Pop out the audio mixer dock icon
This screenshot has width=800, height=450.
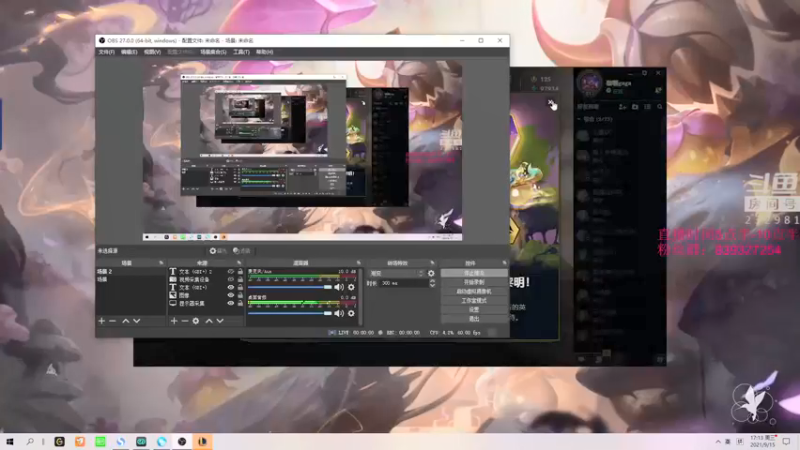pyautogui.click(x=359, y=263)
